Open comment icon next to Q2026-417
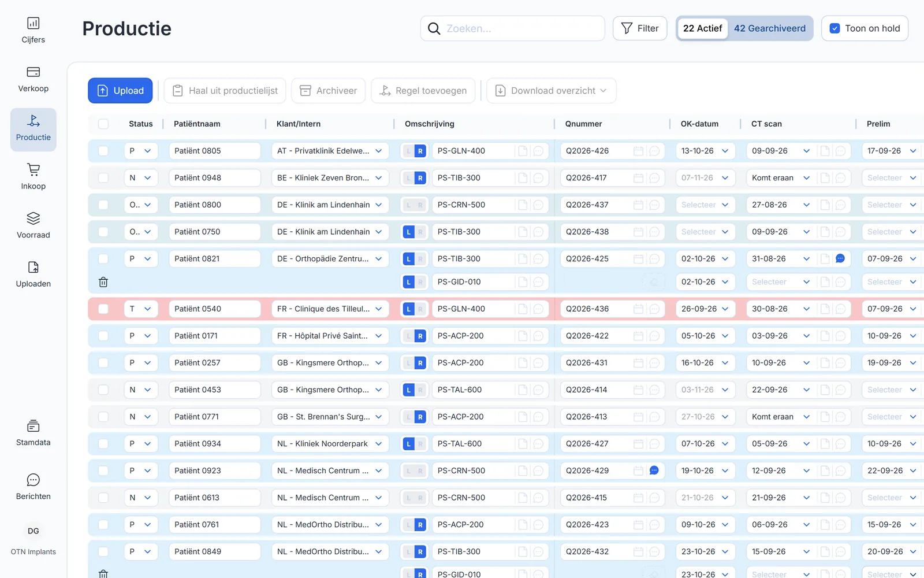Viewport: 924px width, 578px height. [654, 178]
